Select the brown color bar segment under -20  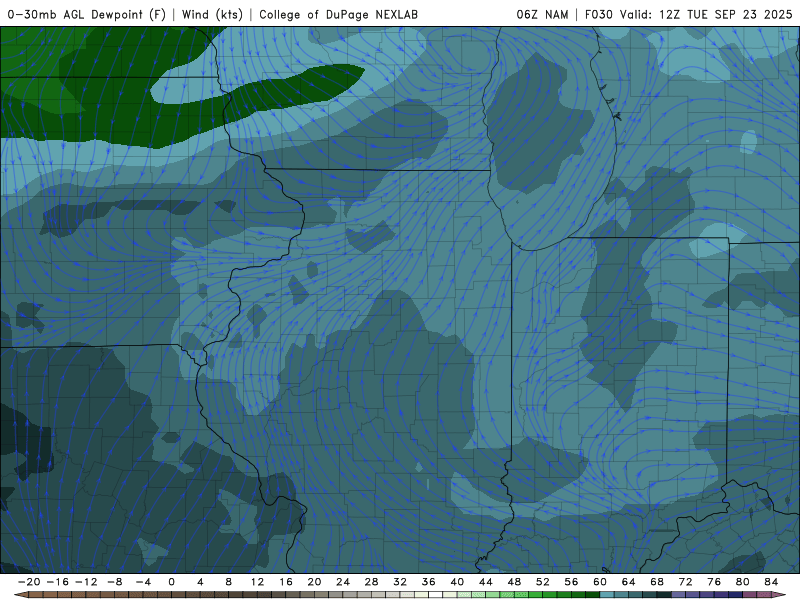(x=36, y=595)
